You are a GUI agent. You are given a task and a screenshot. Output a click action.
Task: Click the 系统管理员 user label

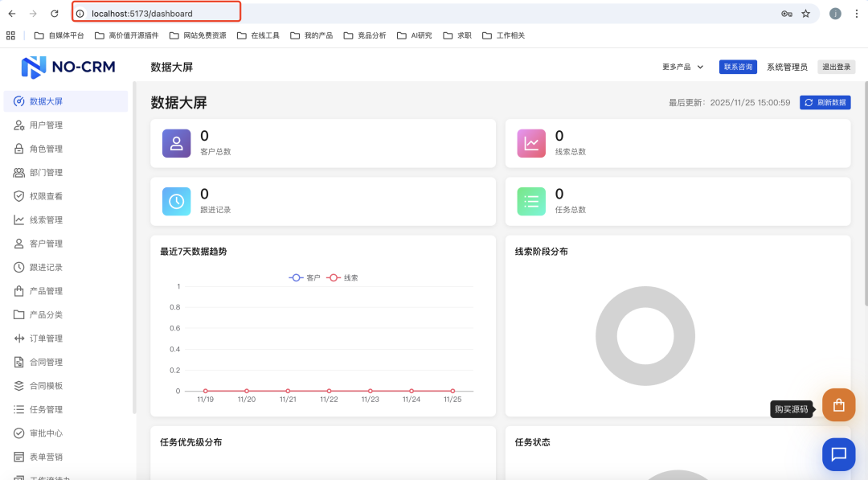[787, 67]
